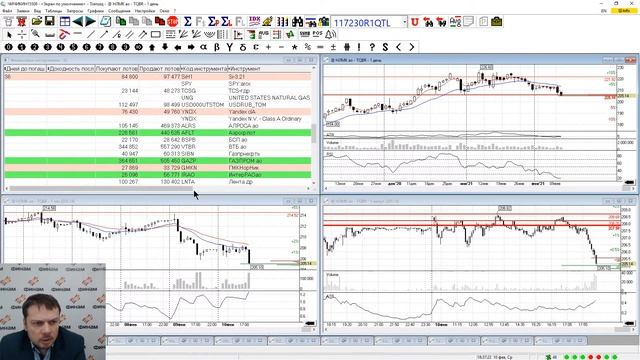
Task: Select the ИнтерРАОао row
Action: coord(158,175)
